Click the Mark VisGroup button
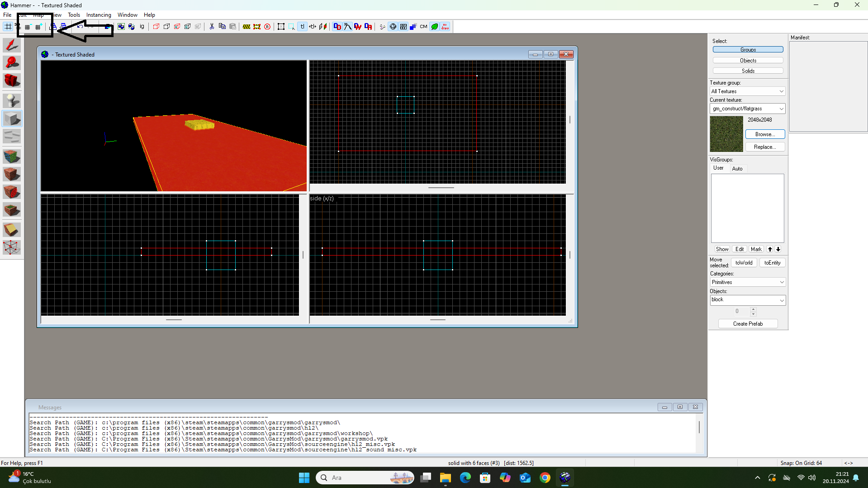Screen dimensions: 868x488 (x=756, y=249)
